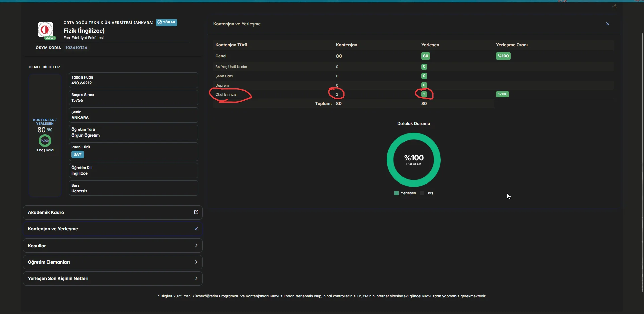Click the 0 boş kaldı text
This screenshot has width=644, height=314.
45,150
